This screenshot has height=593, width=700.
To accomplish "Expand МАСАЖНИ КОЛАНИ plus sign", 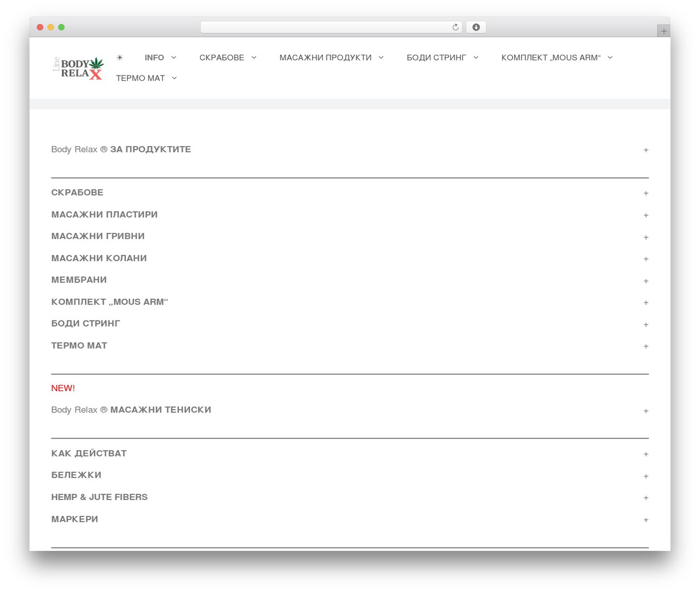I will [646, 259].
